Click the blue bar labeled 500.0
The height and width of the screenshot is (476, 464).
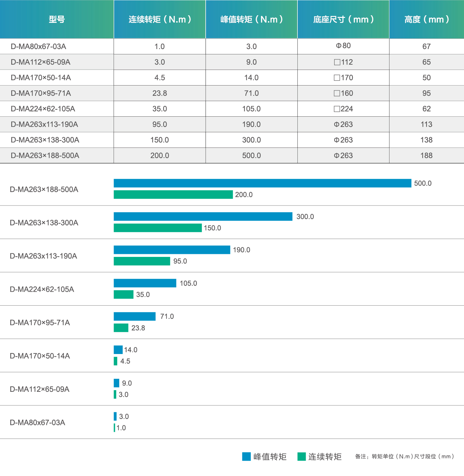point(262,183)
